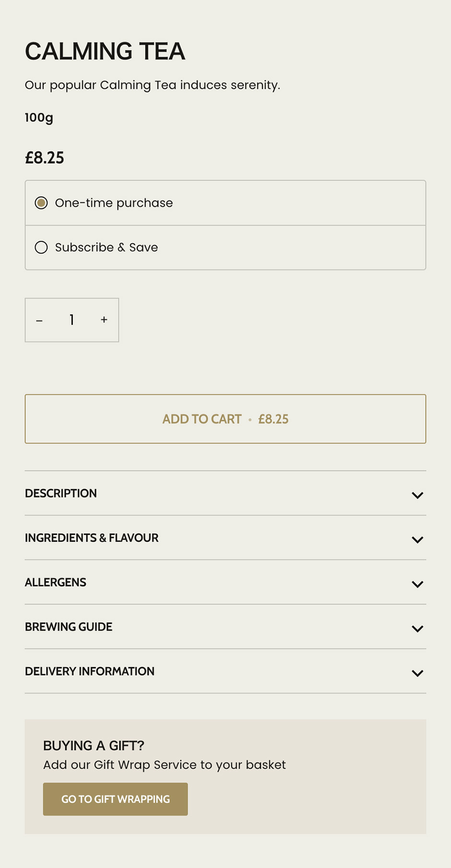The image size is (451, 868).
Task: Click the quantity number field
Action: pyautogui.click(x=72, y=320)
